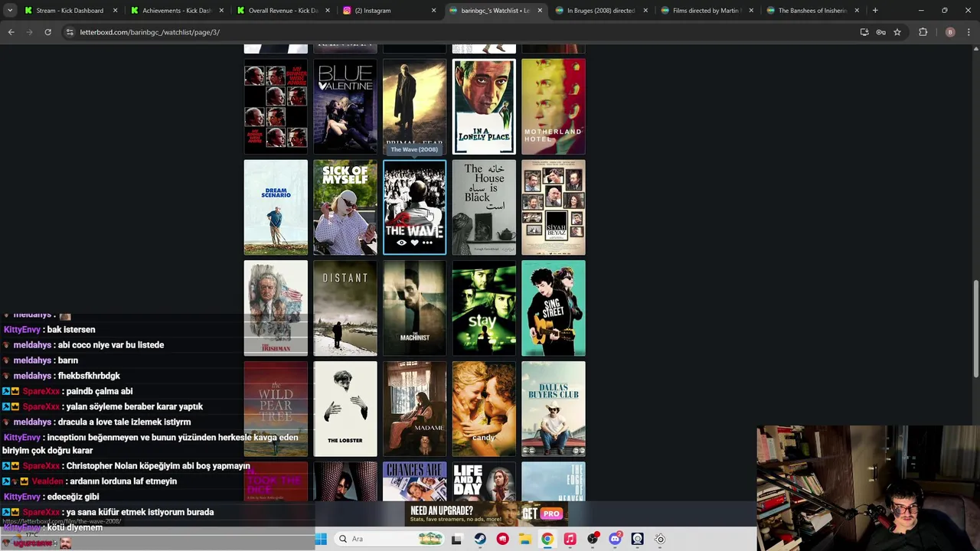Screen dimensions: 980x551
Task: Switch to Achievements - Kick Dashboard tab
Action: 176,11
